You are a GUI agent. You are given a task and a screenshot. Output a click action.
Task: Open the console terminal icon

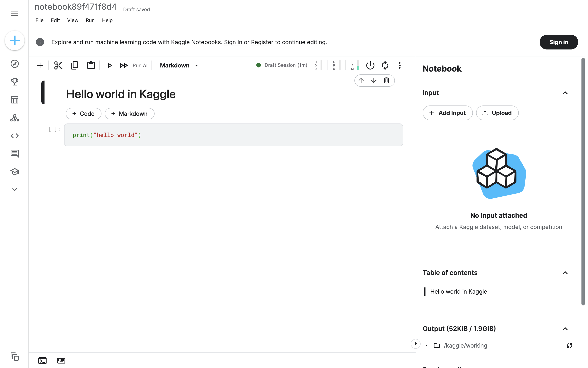point(42,361)
